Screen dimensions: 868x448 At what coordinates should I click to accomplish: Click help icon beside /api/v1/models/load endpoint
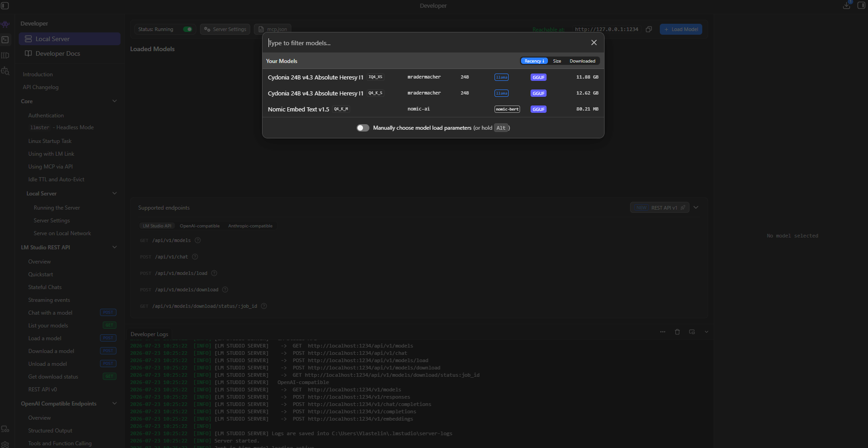click(x=214, y=273)
